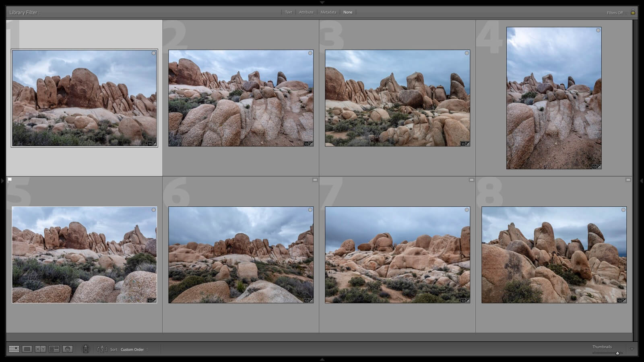Select photo 7 thumbnail in grid
Screen dimensions: 644x362
pyautogui.click(x=397, y=255)
